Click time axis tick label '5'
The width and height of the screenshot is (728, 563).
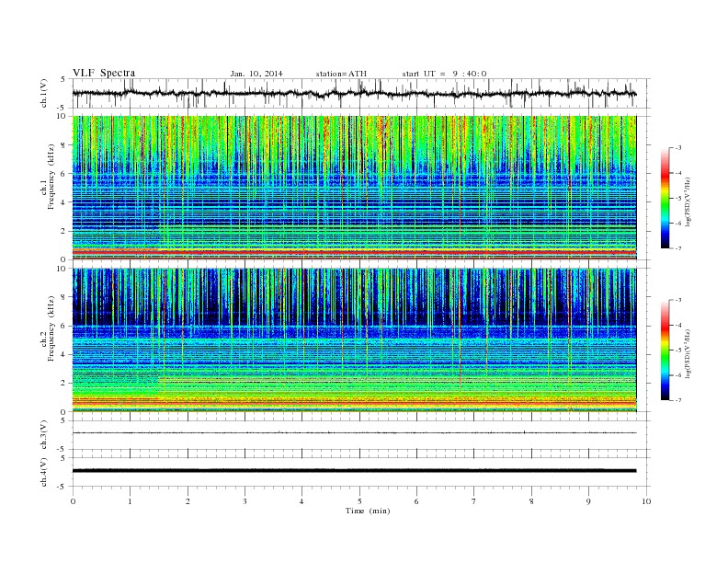(x=359, y=501)
